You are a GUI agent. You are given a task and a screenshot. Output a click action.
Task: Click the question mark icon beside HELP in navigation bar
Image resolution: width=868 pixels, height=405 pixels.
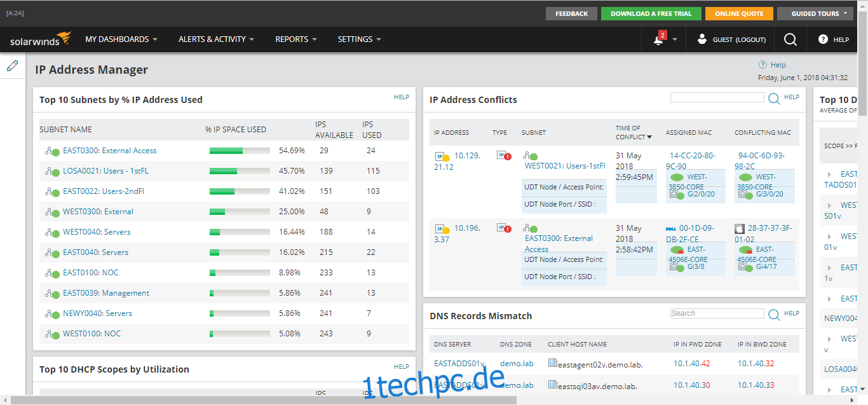pyautogui.click(x=823, y=39)
